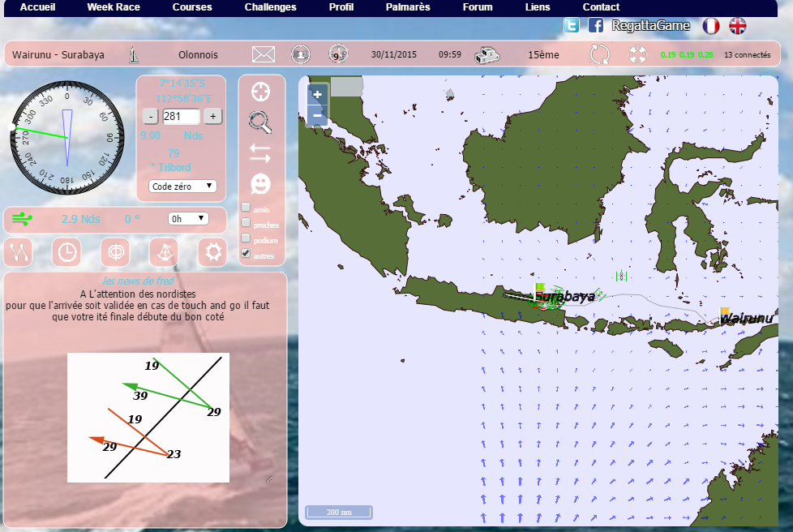Click the lifebuoy help icon
793x532 pixels.
[x=640, y=55]
